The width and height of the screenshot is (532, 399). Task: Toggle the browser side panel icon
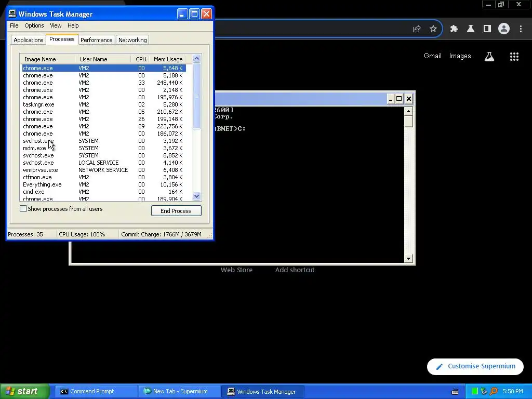pyautogui.click(x=487, y=29)
